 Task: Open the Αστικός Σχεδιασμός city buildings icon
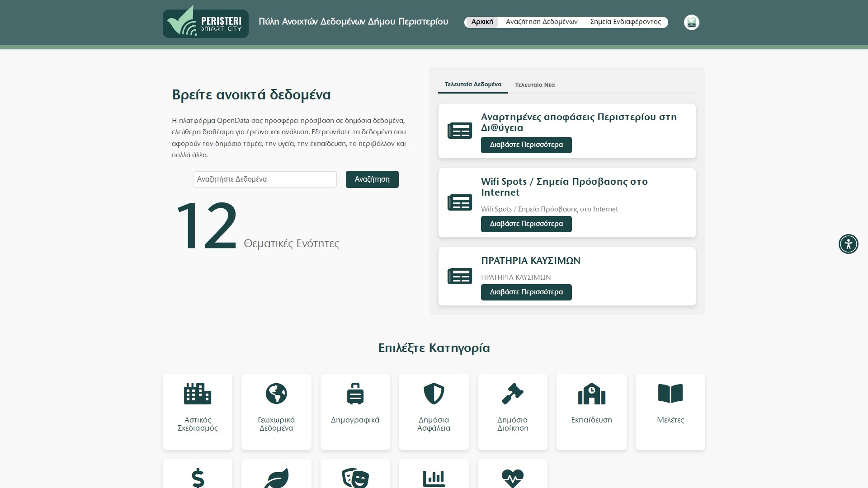(x=198, y=393)
